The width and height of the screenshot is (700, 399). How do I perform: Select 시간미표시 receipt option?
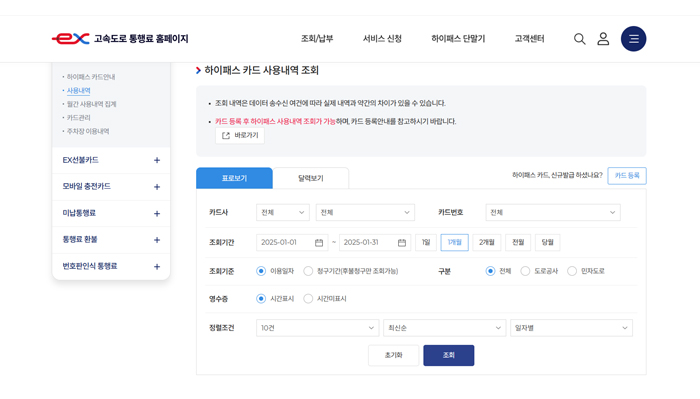coord(308,299)
